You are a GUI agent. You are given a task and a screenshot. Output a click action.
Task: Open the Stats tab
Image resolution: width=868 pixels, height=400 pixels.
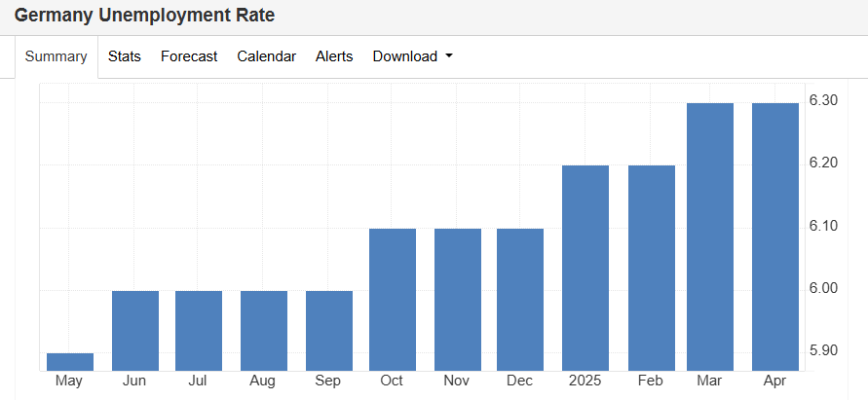[124, 56]
